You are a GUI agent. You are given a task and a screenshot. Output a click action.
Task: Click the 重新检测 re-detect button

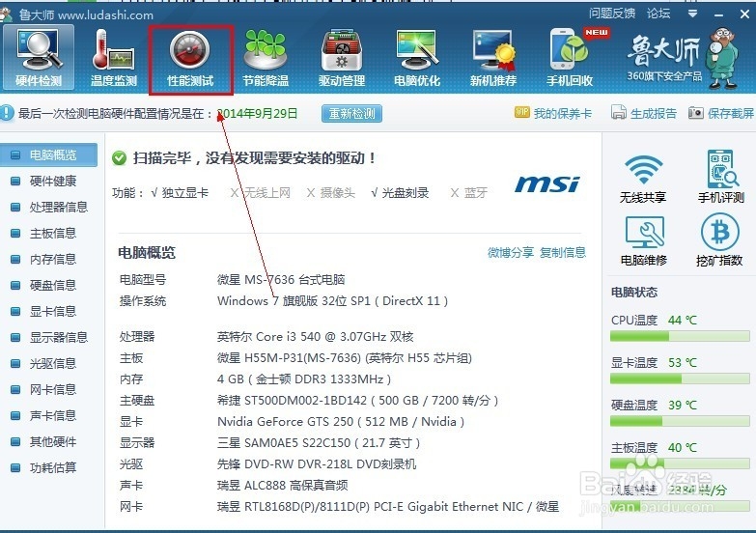tap(351, 114)
